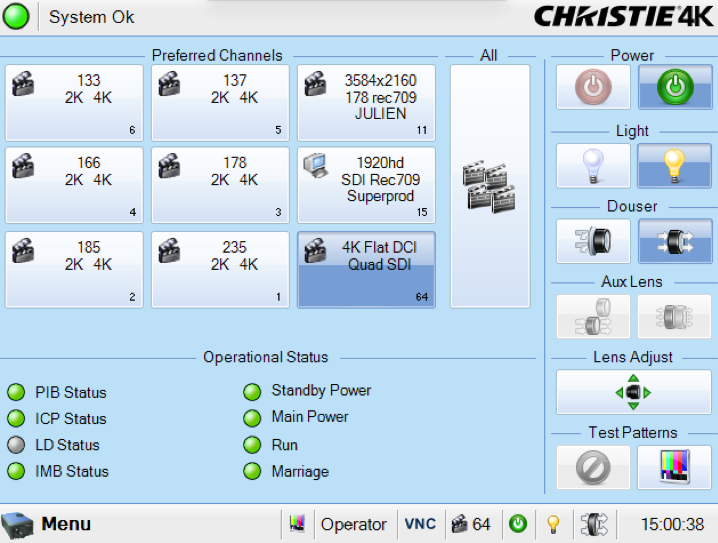This screenshot has height=543, width=718.
Task: Turn the lamp on with yellow bulb
Action: click(x=675, y=165)
